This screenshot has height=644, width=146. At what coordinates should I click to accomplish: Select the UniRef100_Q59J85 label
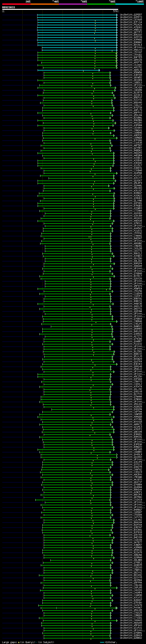[x=131, y=610]
